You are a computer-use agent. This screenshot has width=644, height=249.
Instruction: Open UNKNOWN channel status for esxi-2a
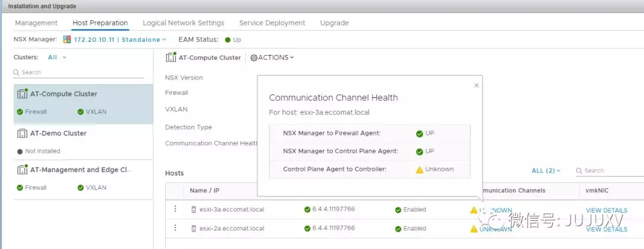(x=496, y=229)
